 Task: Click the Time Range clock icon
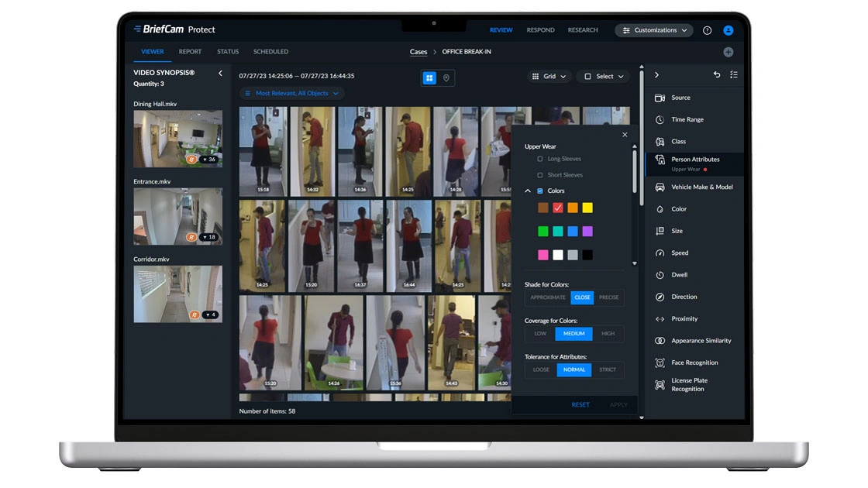[x=660, y=120]
